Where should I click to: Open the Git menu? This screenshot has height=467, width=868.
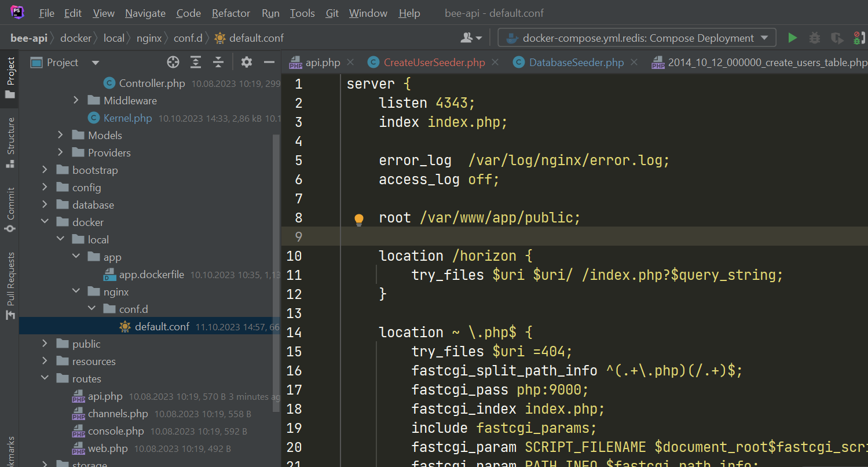332,13
